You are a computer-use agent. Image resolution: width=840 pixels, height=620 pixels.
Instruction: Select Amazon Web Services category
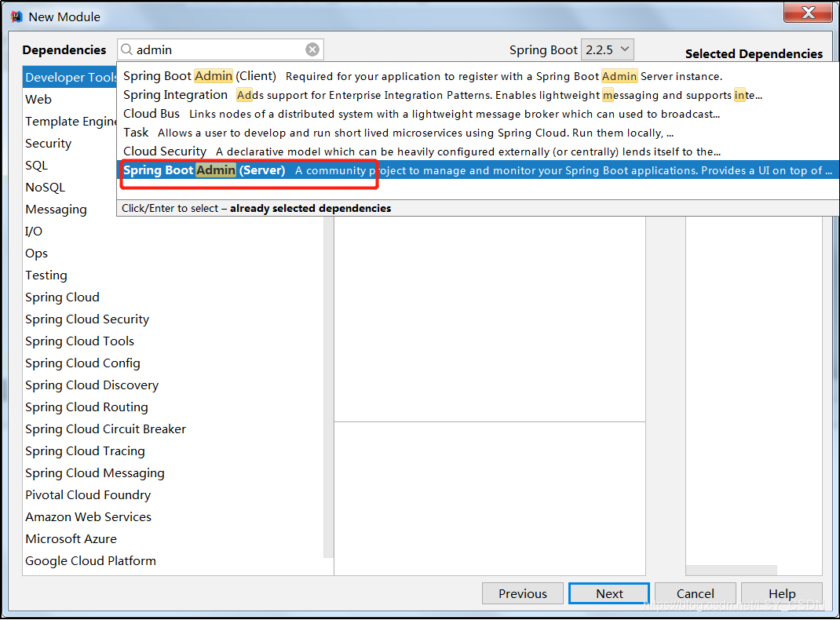[173, 516]
